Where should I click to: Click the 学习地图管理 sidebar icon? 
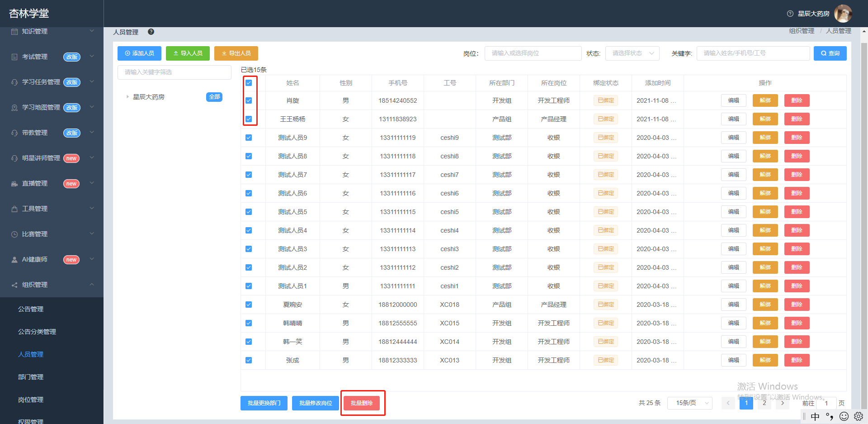[14, 107]
